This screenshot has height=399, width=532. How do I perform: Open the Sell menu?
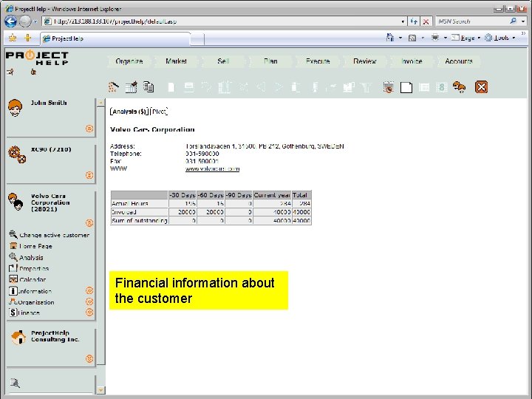click(223, 61)
